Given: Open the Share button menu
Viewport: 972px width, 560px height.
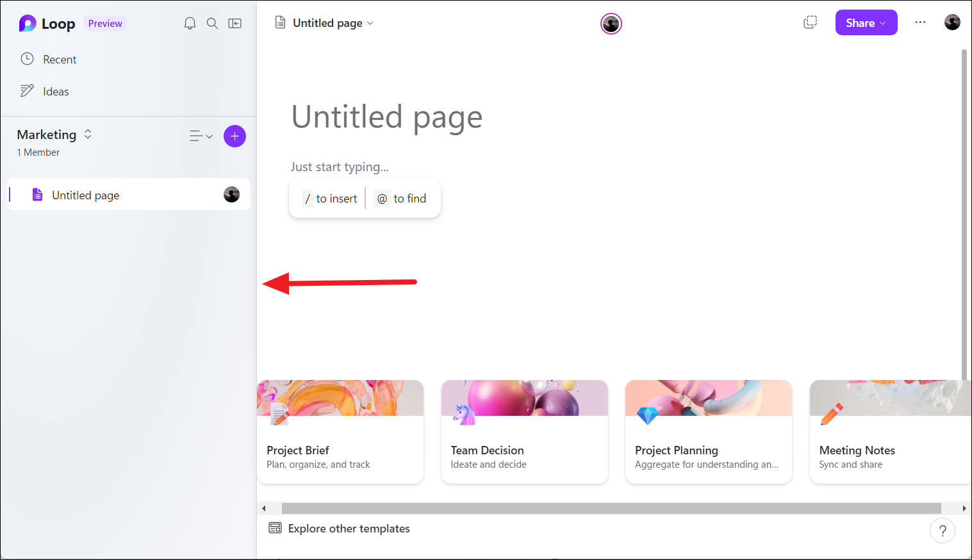Looking at the screenshot, I should coord(866,22).
